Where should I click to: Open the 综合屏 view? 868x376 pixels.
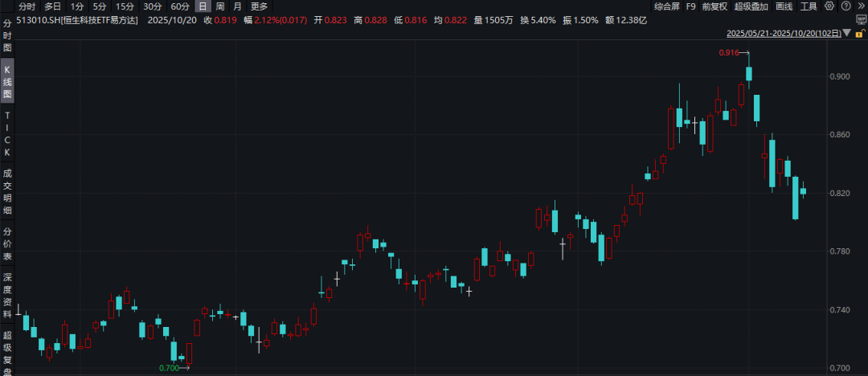pos(665,6)
